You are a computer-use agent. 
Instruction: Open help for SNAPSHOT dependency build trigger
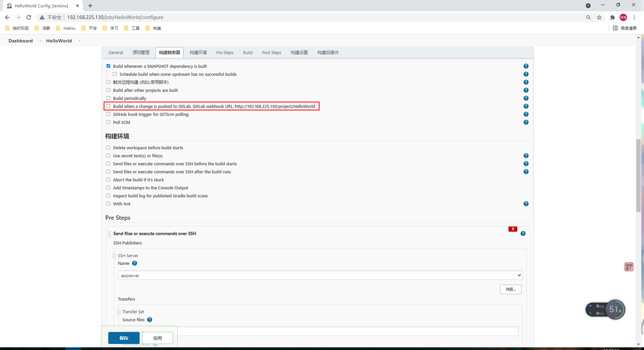pyautogui.click(x=526, y=66)
